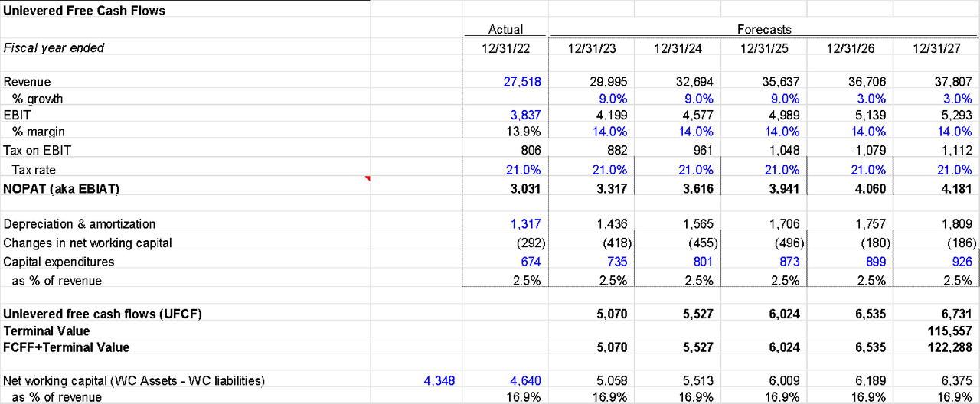
Task: Select the 'Unlevered Free Cash Flows' title cell
Action: 84,11
